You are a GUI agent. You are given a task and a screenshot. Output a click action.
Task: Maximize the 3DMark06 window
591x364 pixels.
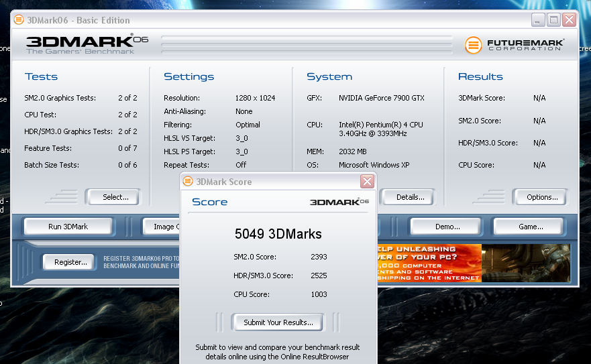point(553,20)
